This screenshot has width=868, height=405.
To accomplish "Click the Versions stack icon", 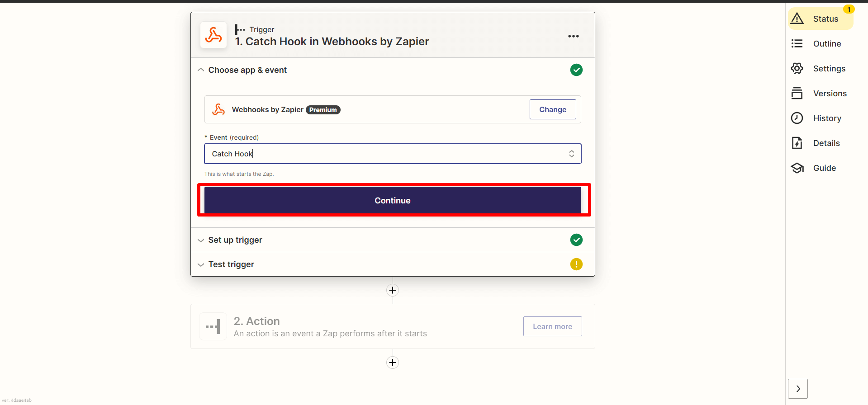I will point(797,93).
